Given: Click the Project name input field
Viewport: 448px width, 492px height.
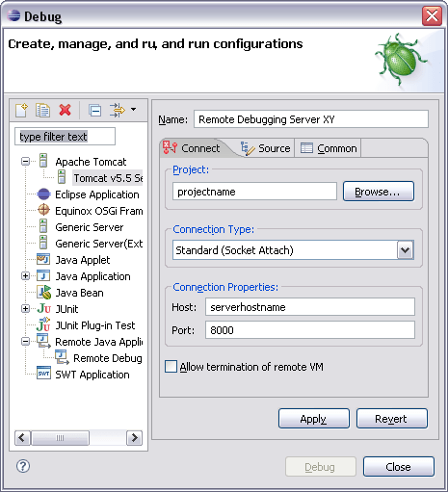Looking at the screenshot, I should (254, 192).
